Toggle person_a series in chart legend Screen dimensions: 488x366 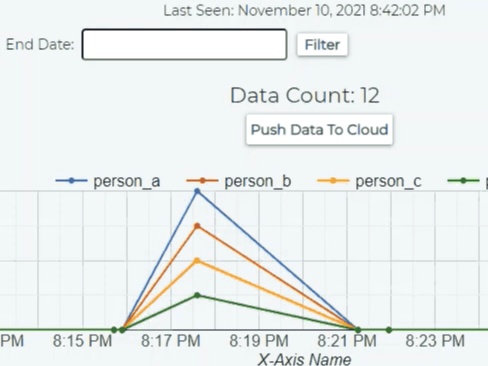(x=108, y=181)
